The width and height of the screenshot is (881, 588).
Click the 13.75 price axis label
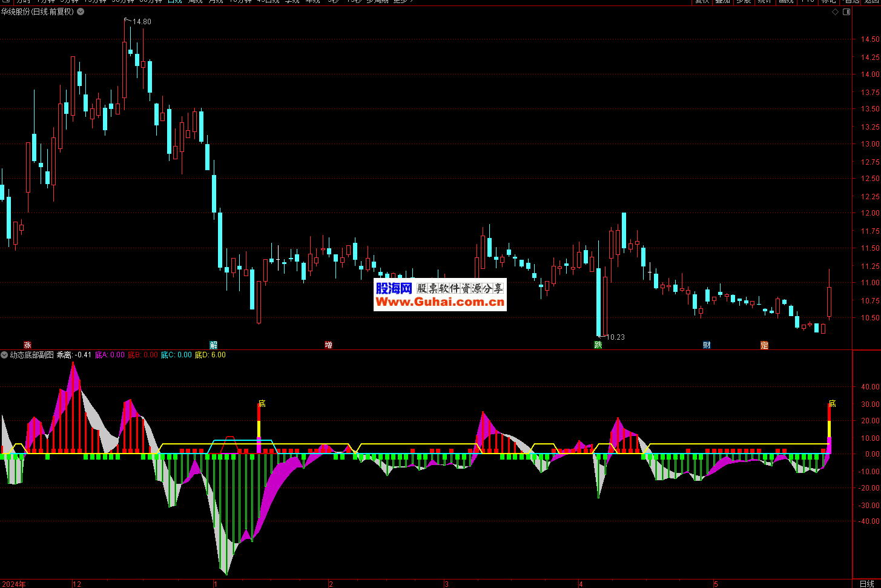click(x=871, y=93)
